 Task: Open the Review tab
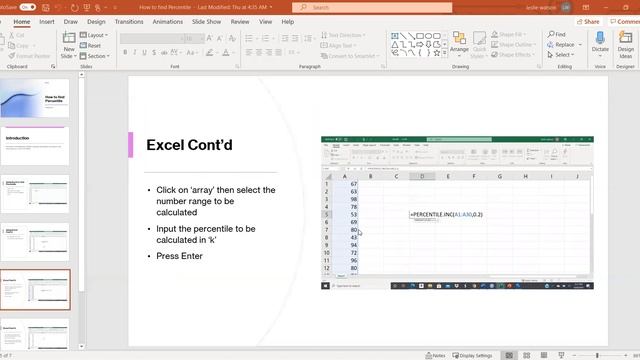[x=240, y=22]
